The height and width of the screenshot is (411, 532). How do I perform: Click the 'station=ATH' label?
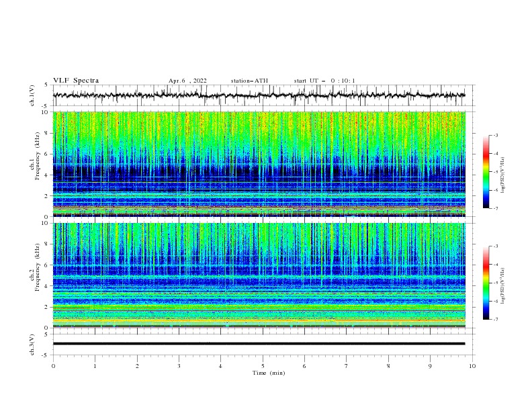tap(249, 81)
